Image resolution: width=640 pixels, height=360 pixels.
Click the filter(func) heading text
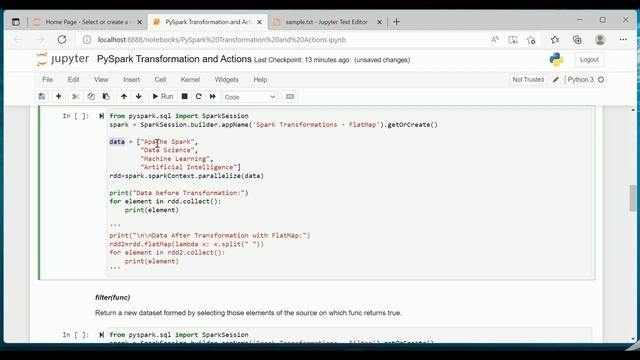coord(113,297)
